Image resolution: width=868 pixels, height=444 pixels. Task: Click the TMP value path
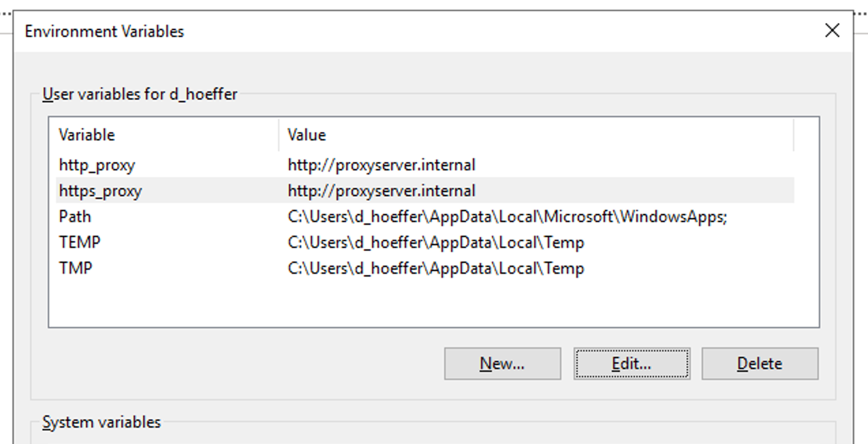click(436, 268)
